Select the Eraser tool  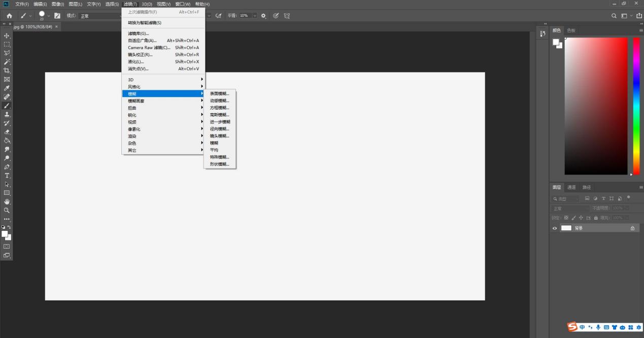click(7, 131)
